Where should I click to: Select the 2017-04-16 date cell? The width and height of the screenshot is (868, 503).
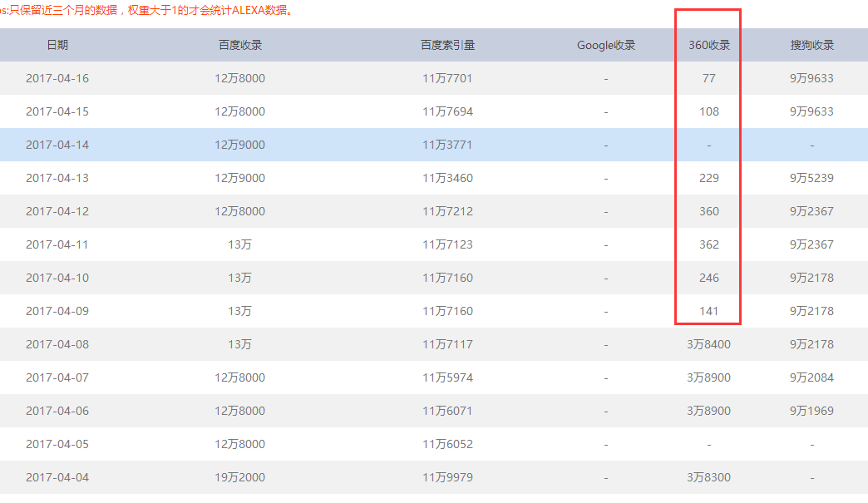coord(57,78)
